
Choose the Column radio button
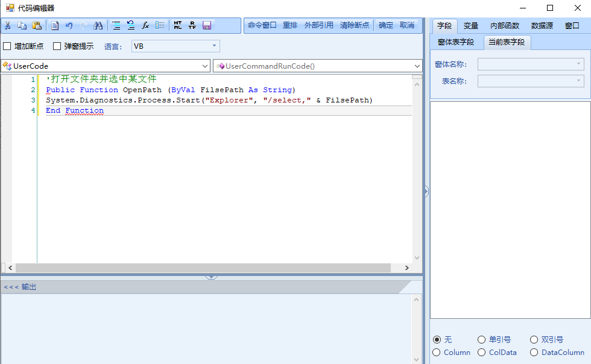click(437, 353)
